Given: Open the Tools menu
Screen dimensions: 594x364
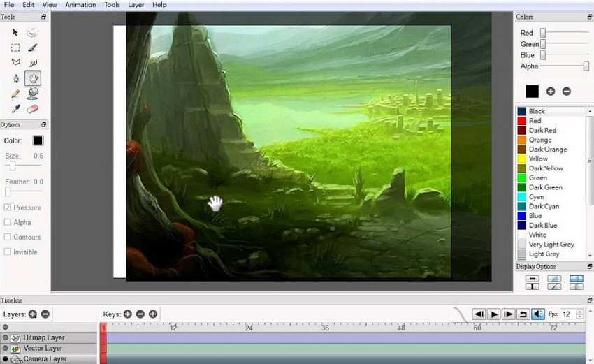Looking at the screenshot, I should [112, 5].
